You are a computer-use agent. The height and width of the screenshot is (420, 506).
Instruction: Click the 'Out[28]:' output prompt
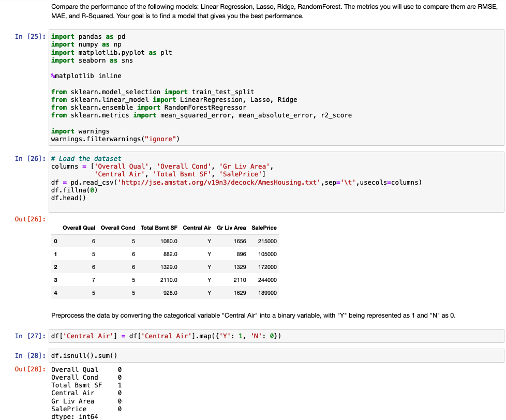(31, 369)
